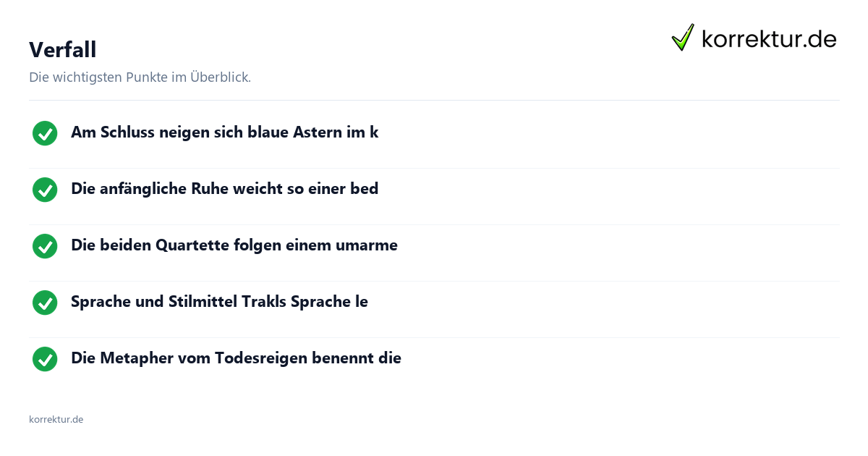Click green check icon beside 'Die Metapher vom Todesreigen'

(x=45, y=359)
